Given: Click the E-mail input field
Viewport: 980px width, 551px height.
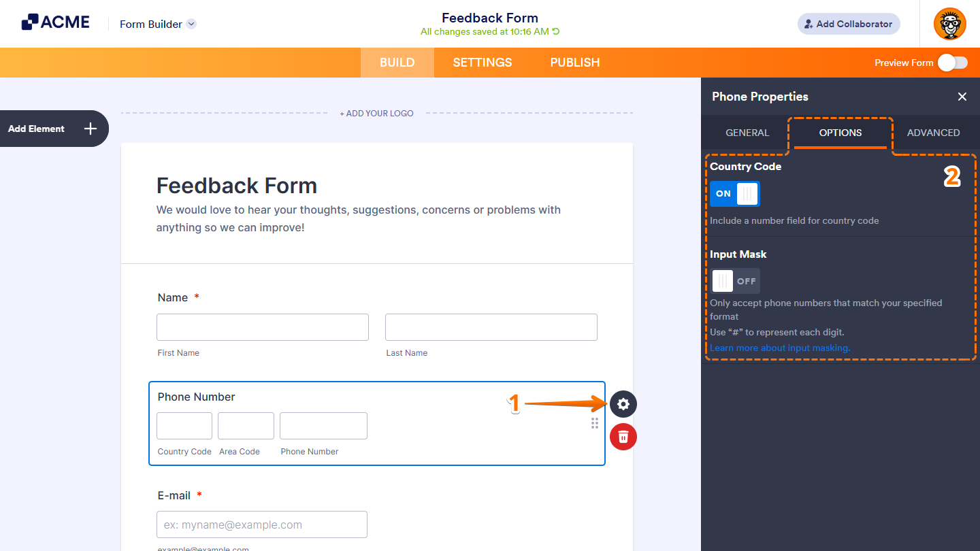Looking at the screenshot, I should (x=261, y=524).
